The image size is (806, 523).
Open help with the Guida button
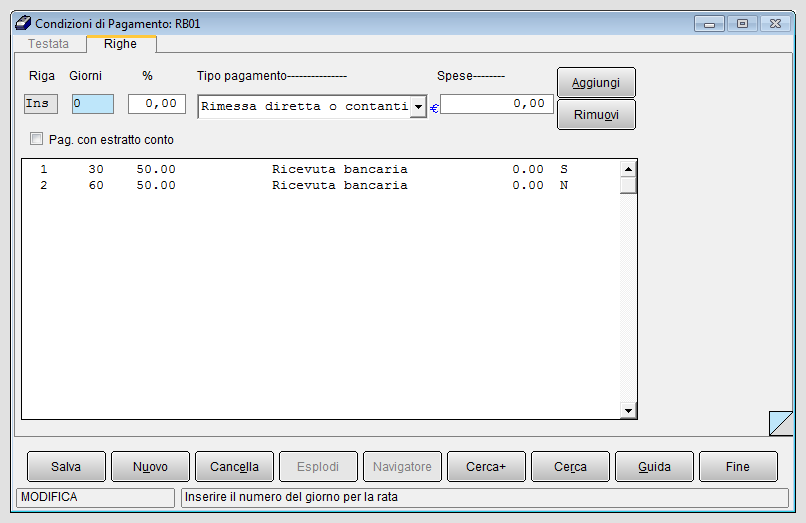[654, 466]
